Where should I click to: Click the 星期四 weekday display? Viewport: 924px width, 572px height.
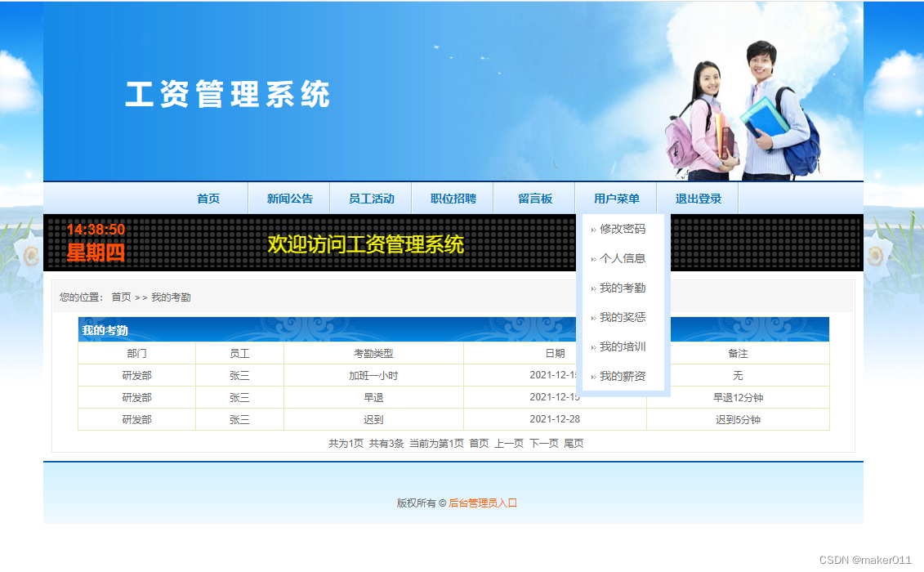96,252
